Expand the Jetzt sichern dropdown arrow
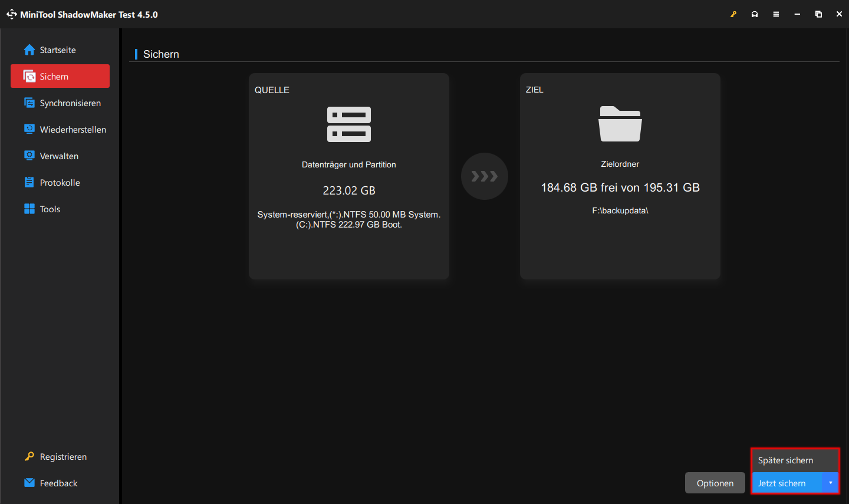The height and width of the screenshot is (504, 849). point(830,483)
